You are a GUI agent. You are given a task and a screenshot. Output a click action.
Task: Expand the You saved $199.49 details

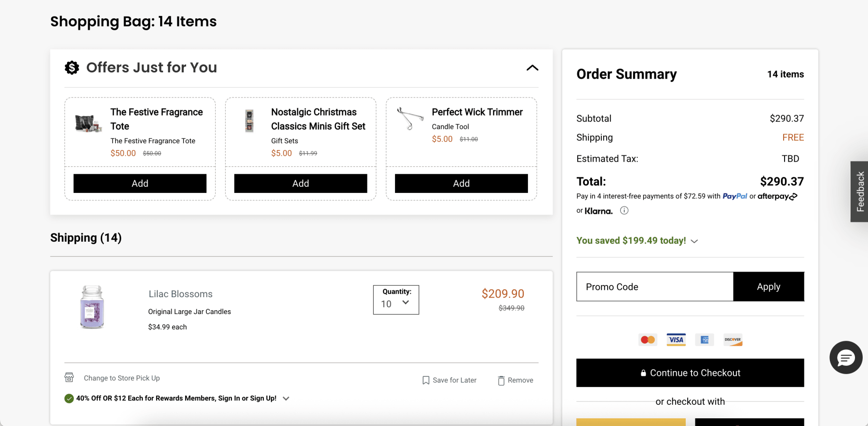(694, 241)
